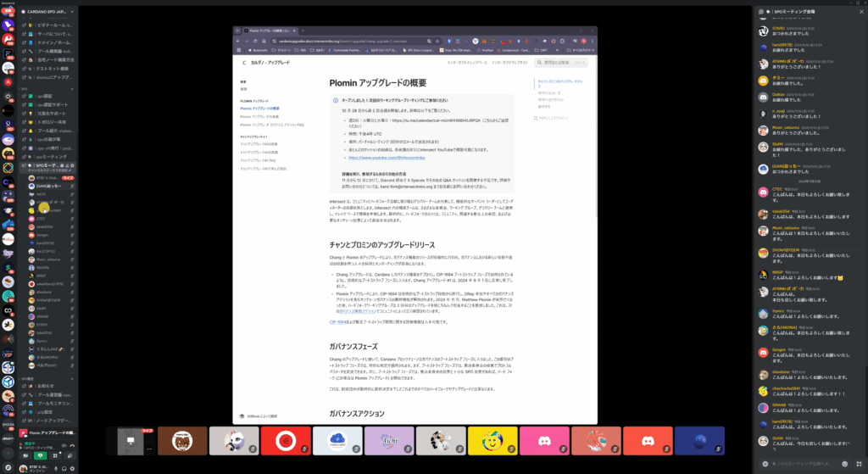Viewport: 868px width, 474px height.
Task: Open emoji picker in chat input
Action: (845, 464)
